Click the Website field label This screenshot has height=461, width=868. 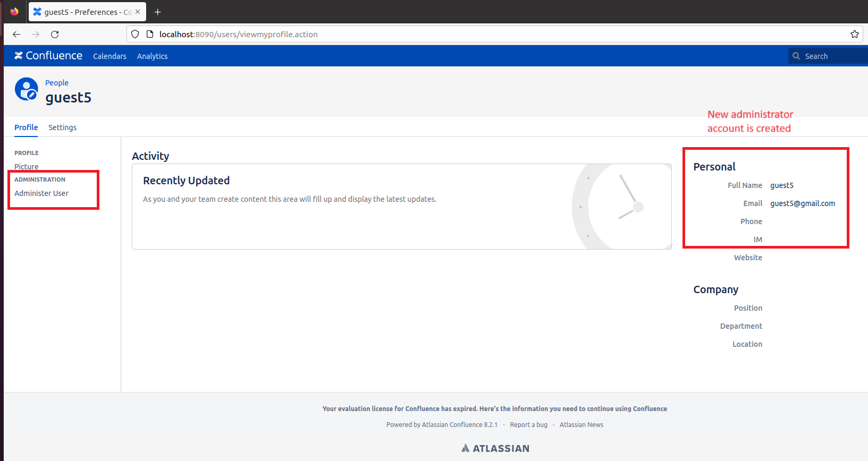tap(748, 258)
